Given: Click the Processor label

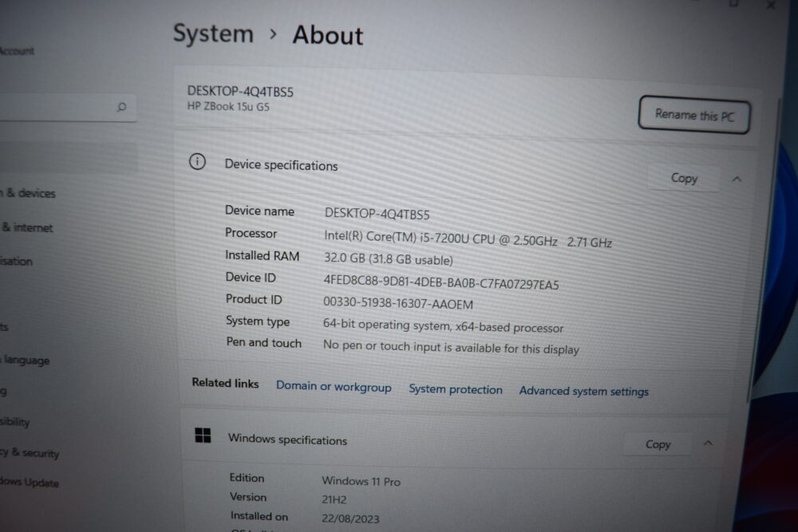Looking at the screenshot, I should tap(251, 233).
